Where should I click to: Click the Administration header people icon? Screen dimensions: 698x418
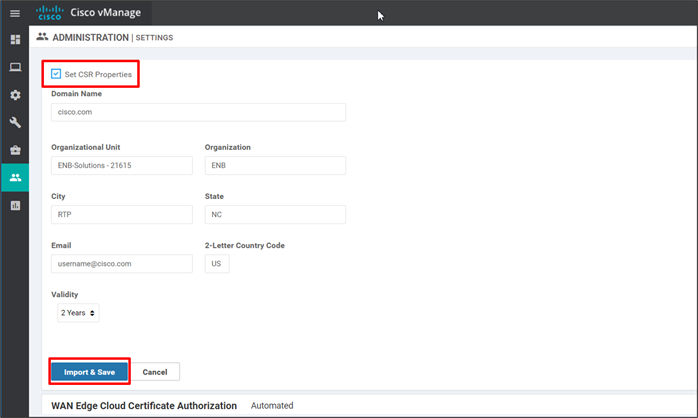[42, 37]
